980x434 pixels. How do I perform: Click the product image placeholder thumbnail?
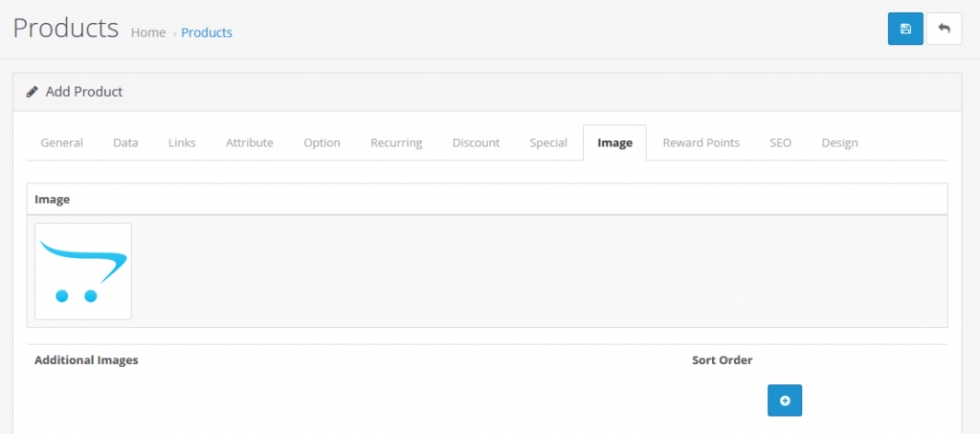[x=83, y=271]
